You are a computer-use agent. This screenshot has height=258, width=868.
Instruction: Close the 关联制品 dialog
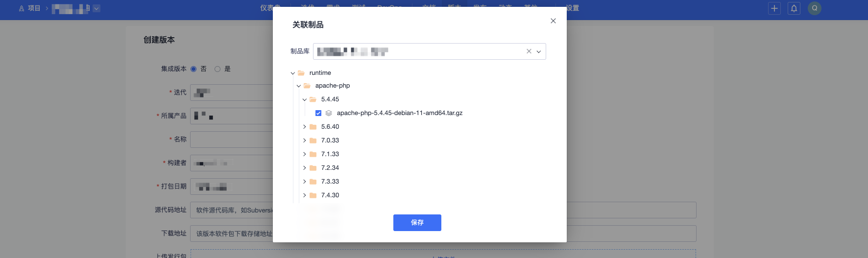click(553, 21)
